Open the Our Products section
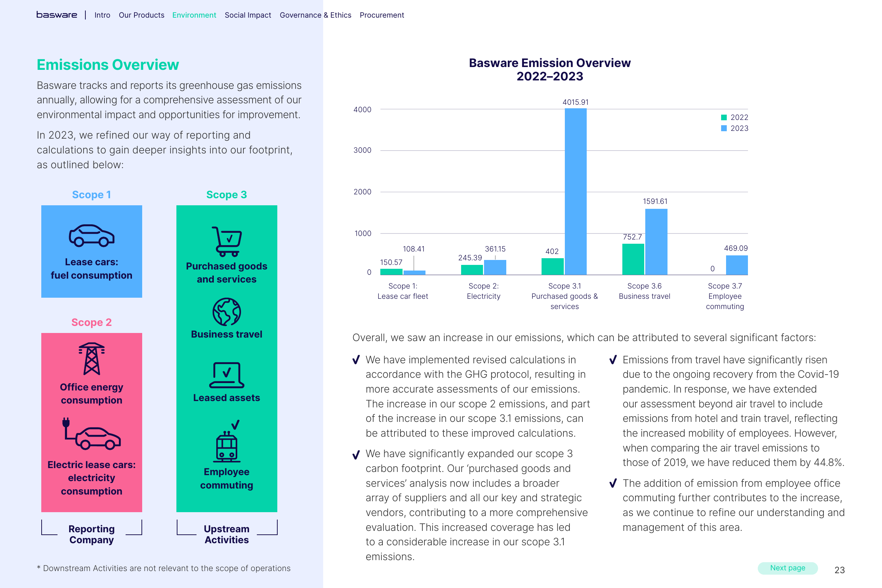Image resolution: width=882 pixels, height=588 pixels. [141, 15]
